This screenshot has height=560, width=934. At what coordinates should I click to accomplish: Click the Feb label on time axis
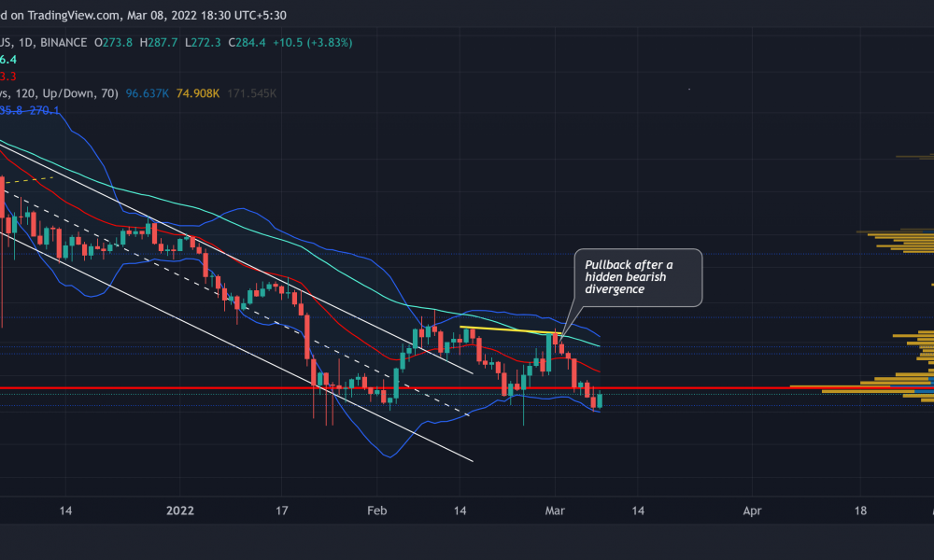pyautogui.click(x=377, y=511)
